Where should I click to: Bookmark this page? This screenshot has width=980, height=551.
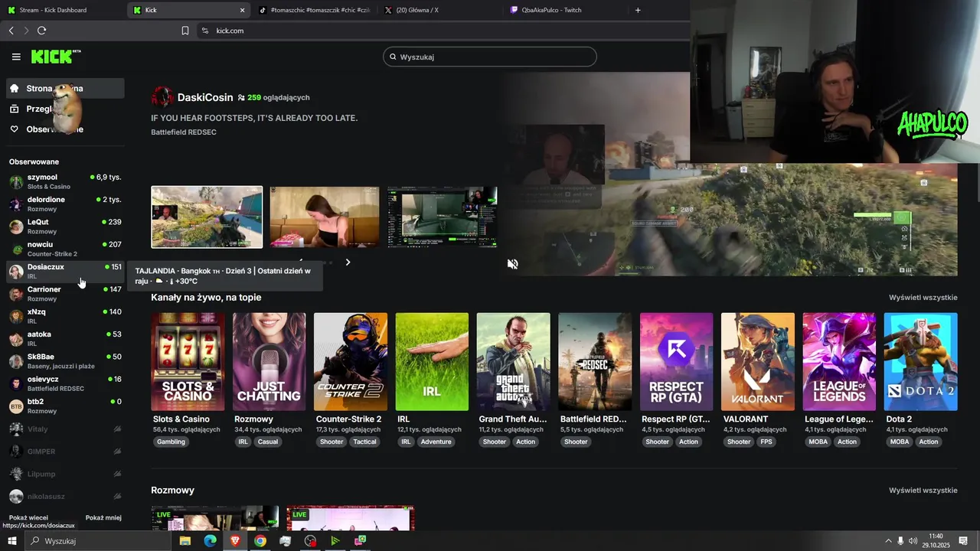185,31
